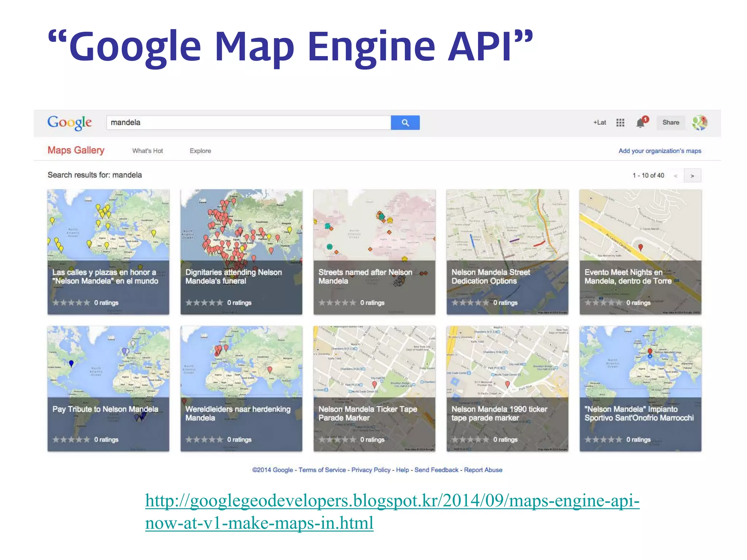Click the blue search magnifier button
This screenshot has width=747, height=560.
point(405,122)
